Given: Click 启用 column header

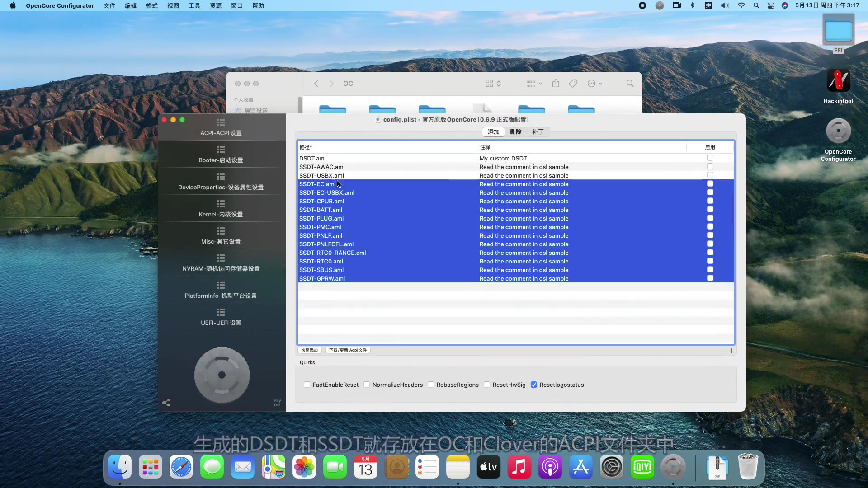Looking at the screenshot, I should tap(710, 147).
